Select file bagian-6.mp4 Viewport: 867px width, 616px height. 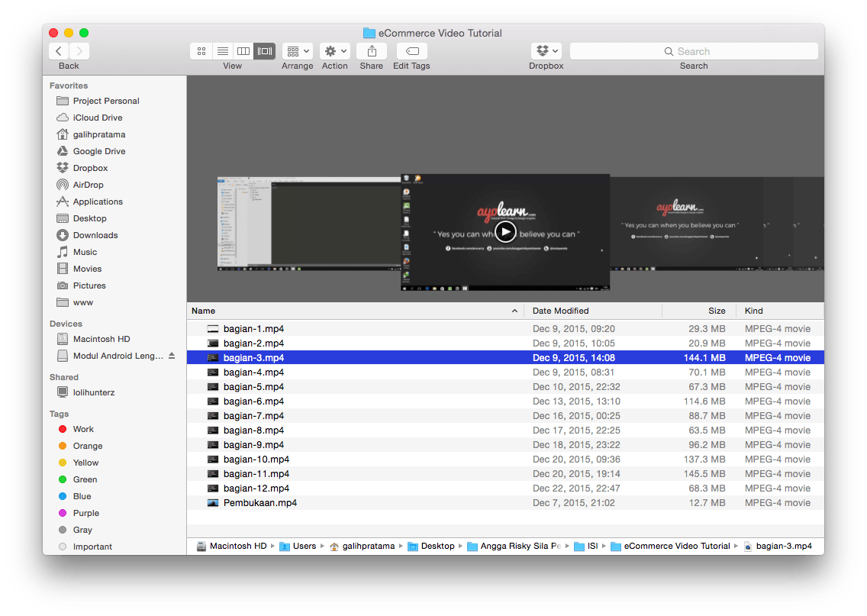pyautogui.click(x=505, y=402)
